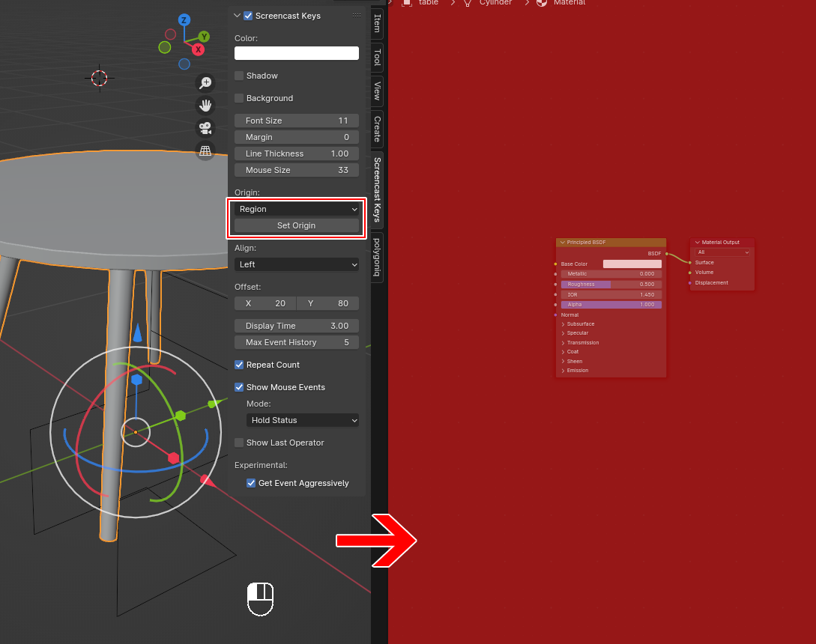Click the panel drag handle dots icon
The width and height of the screenshot is (816, 644).
(x=356, y=16)
